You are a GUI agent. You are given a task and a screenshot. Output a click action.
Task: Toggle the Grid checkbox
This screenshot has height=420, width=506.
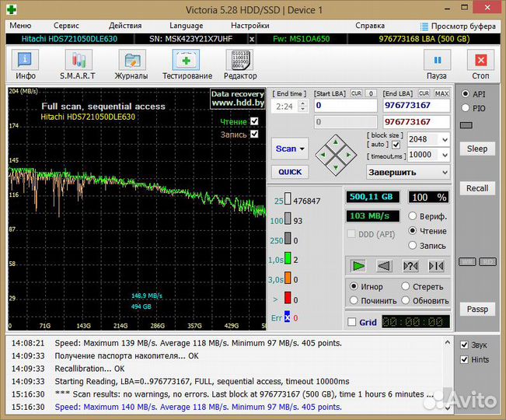(x=352, y=322)
